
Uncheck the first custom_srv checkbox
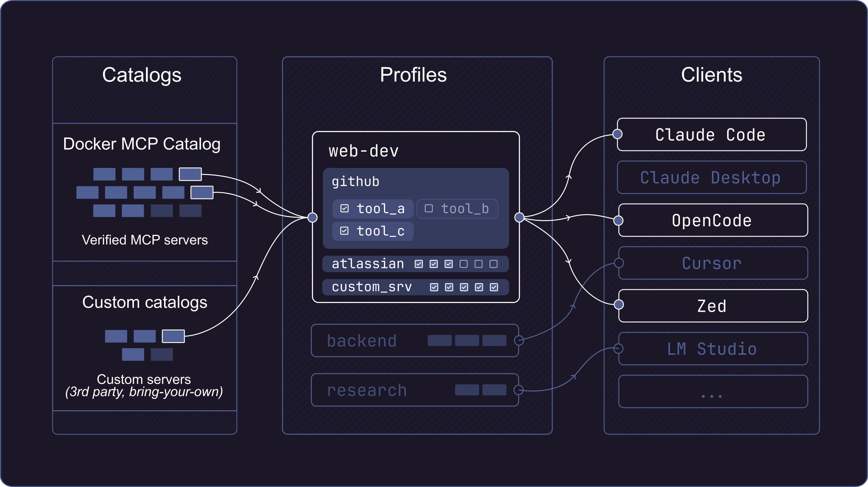pos(434,287)
